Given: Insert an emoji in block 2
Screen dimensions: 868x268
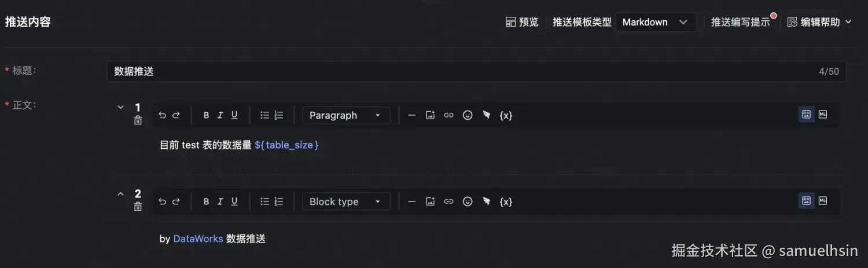Looking at the screenshot, I should click(x=468, y=201).
